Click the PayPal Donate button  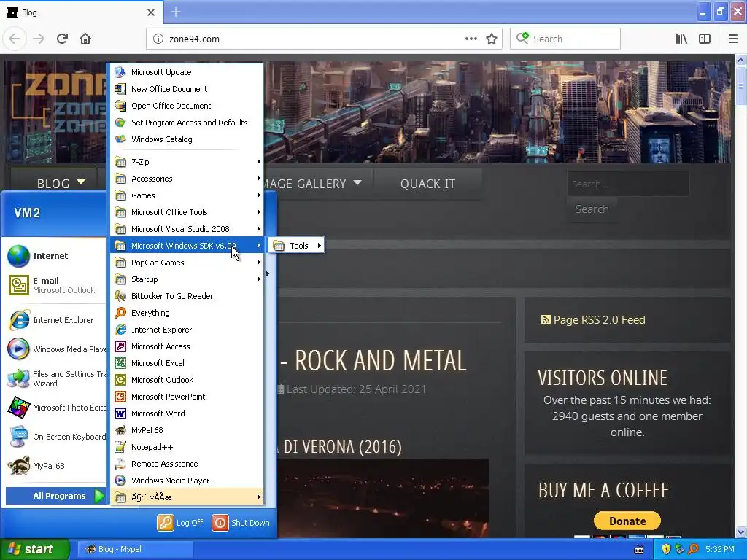627,521
